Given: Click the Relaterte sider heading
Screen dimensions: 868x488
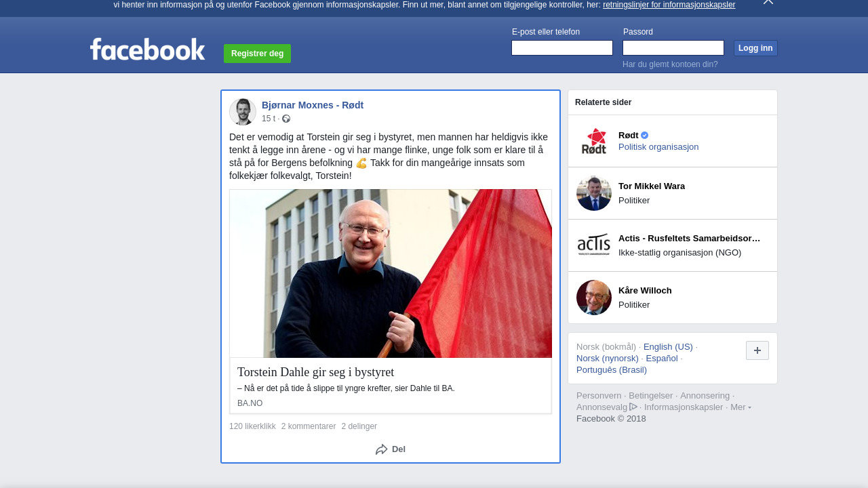Looking at the screenshot, I should pyautogui.click(x=603, y=102).
